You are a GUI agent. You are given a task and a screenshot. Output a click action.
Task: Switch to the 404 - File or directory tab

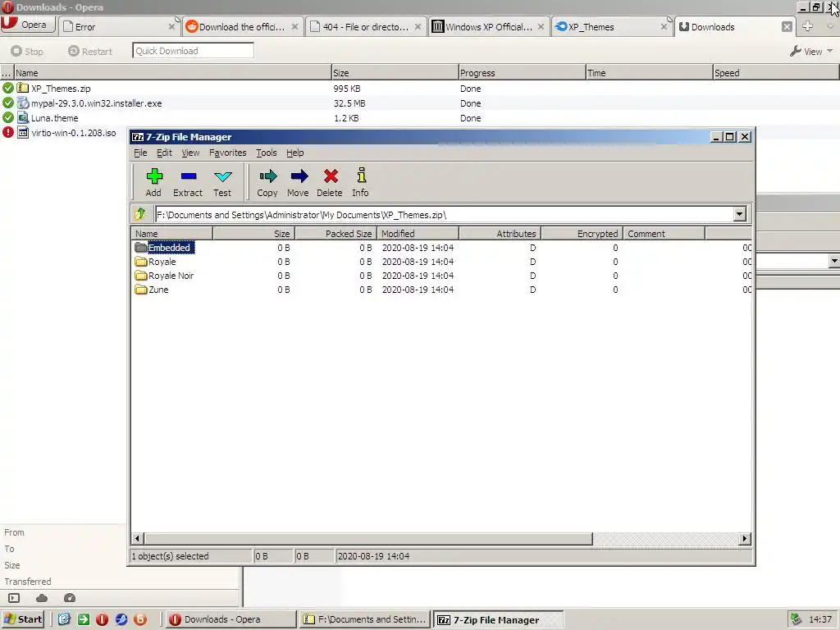click(x=366, y=27)
